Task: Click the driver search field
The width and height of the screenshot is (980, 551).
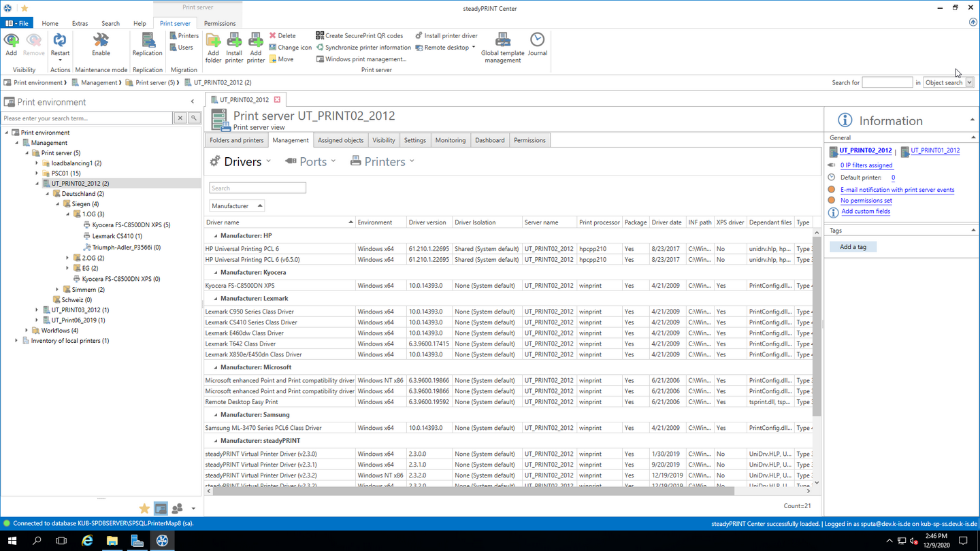Action: [257, 188]
